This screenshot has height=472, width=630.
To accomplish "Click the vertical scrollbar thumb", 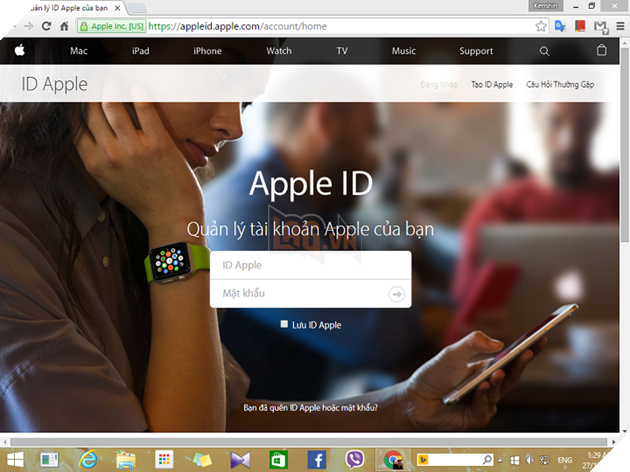I will point(625,143).
